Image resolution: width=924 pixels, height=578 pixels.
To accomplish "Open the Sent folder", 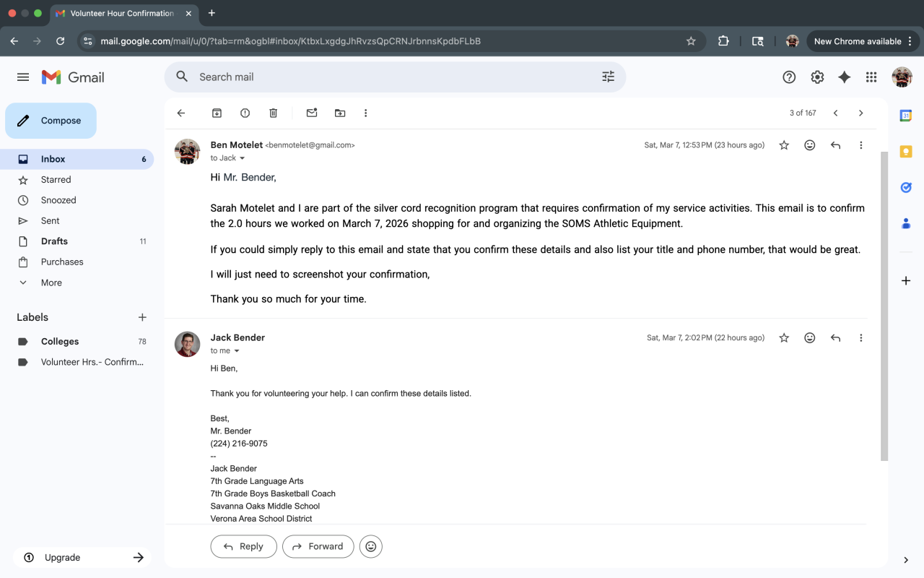I will click(x=51, y=220).
